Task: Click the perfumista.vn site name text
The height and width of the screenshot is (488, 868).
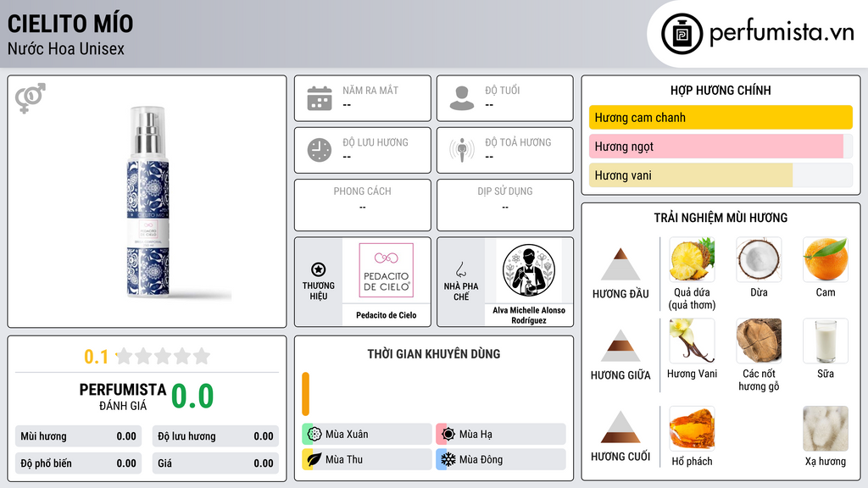Action: [x=782, y=33]
